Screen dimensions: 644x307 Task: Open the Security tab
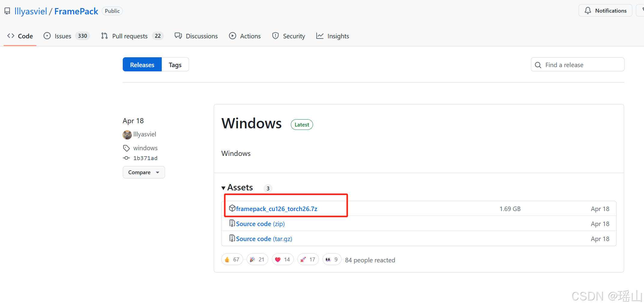click(289, 36)
